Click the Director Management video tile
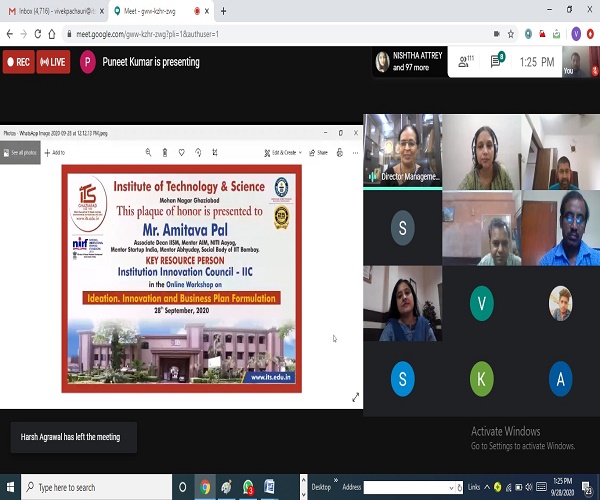 pyautogui.click(x=403, y=151)
